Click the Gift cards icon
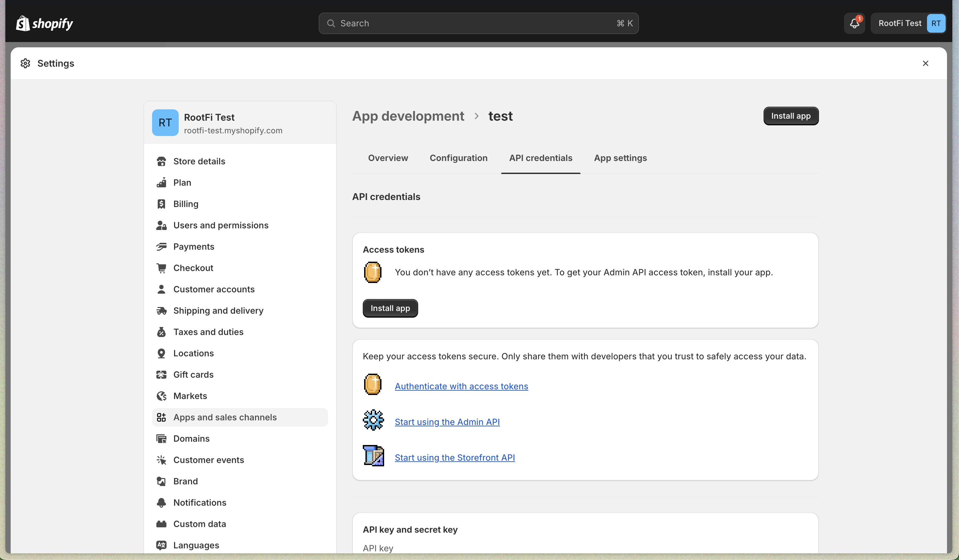 (161, 375)
